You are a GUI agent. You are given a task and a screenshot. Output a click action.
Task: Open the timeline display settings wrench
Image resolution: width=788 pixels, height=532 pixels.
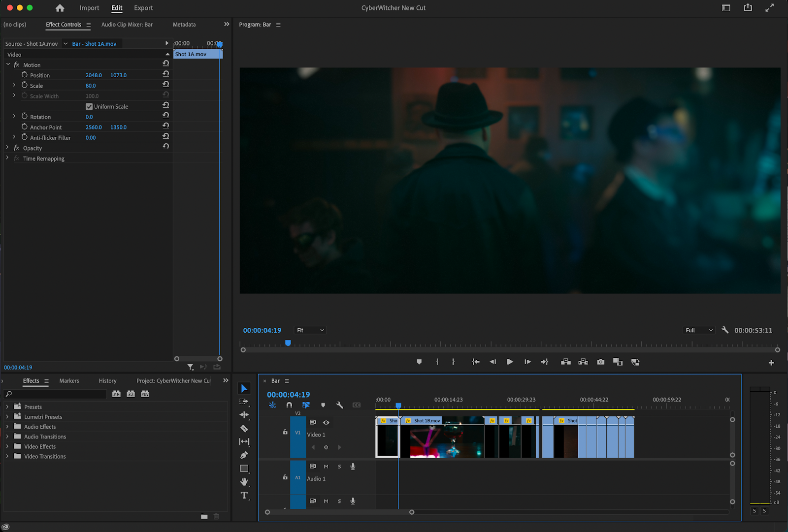point(339,405)
